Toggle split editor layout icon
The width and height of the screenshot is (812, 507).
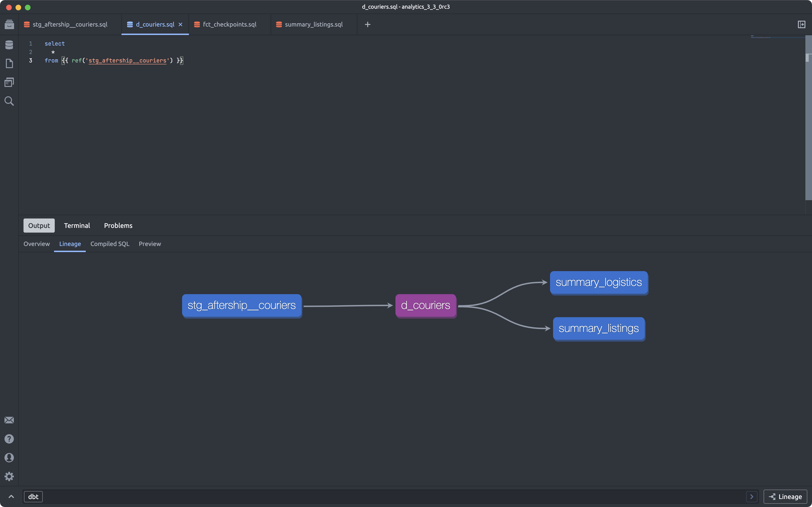coord(801,24)
